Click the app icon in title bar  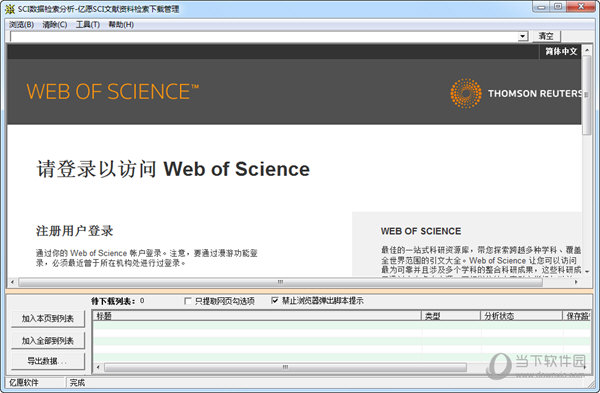(x=10, y=9)
